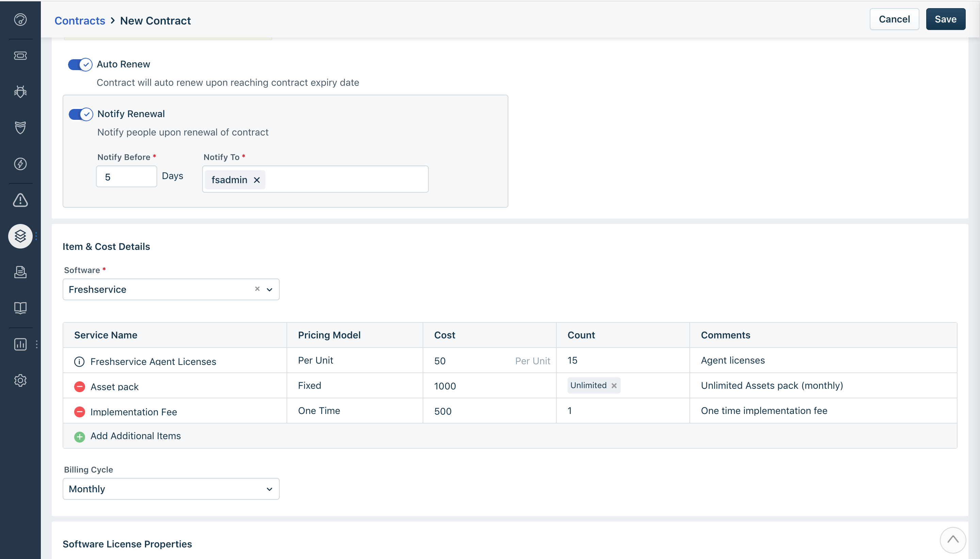Click Add Additional Items

[x=135, y=436]
